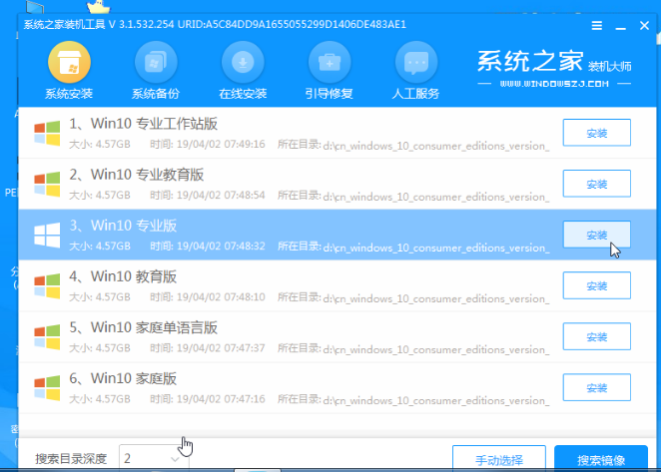Open the 人工服务 chat icon

(416, 62)
